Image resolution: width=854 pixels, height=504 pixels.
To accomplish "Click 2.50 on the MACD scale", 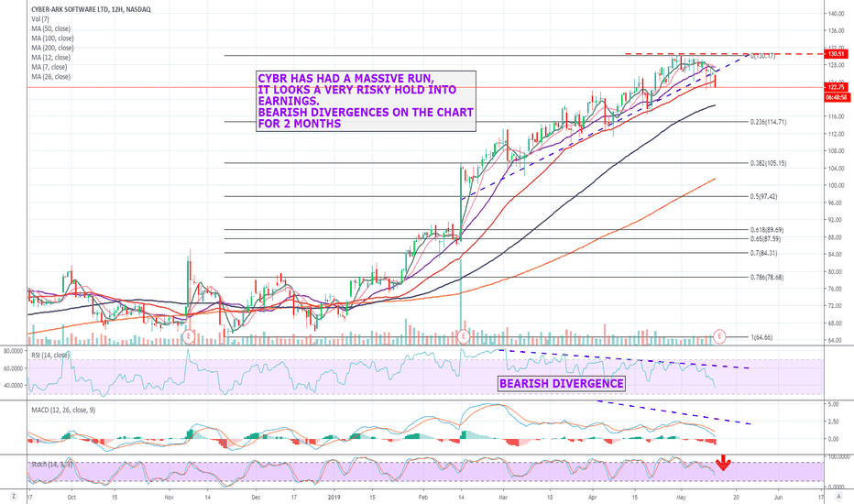I will pyautogui.click(x=833, y=422).
